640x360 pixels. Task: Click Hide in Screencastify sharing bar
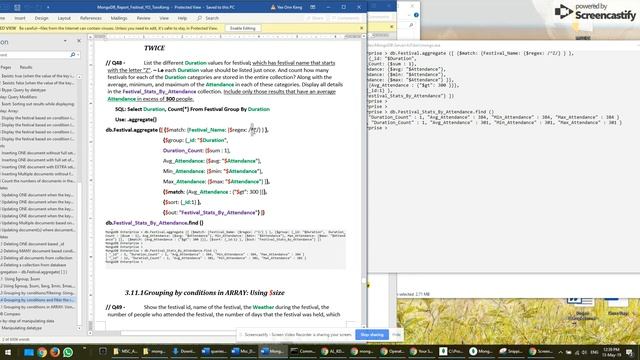click(x=396, y=335)
